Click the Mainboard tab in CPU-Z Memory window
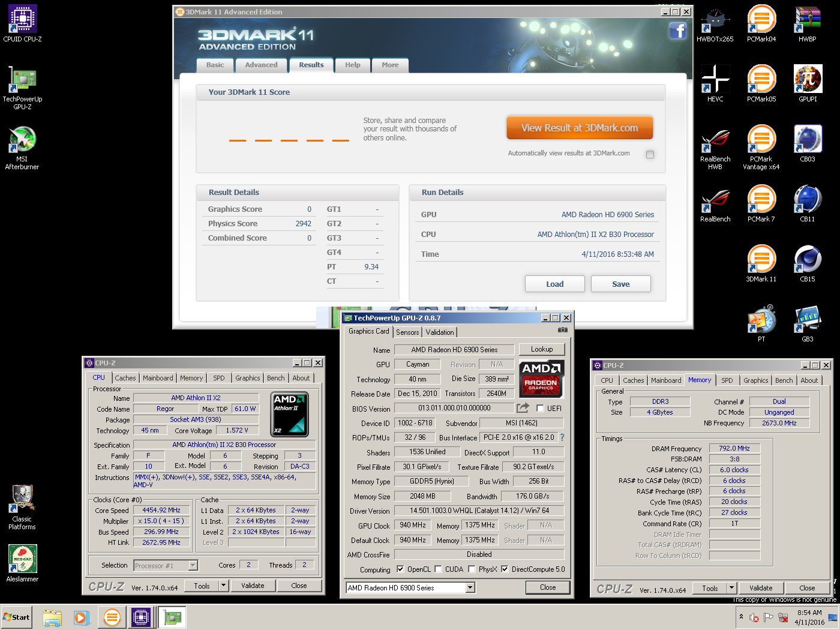The image size is (840, 630). [x=666, y=380]
